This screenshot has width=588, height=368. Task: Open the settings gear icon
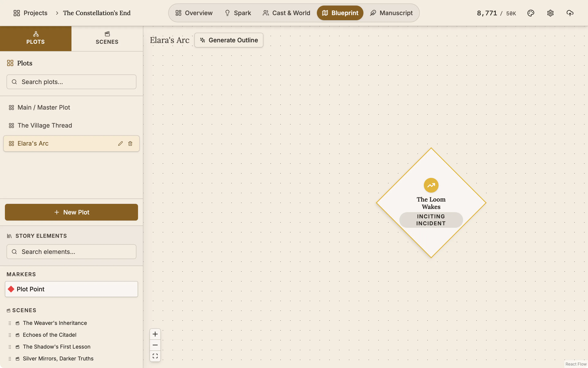pos(550,13)
